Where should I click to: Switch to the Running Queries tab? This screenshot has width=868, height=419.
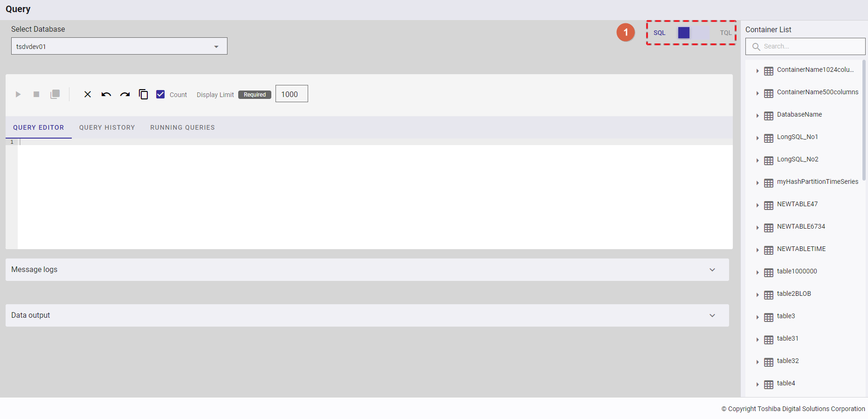click(183, 127)
